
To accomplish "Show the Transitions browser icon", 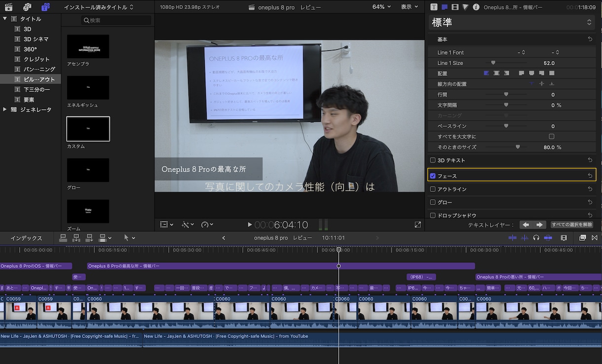I will click(595, 238).
